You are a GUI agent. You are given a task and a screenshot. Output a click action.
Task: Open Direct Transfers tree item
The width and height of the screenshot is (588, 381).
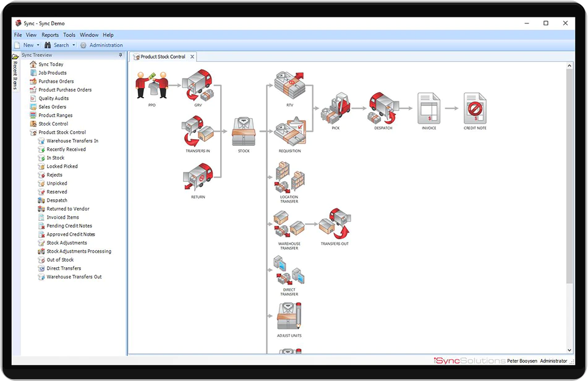64,268
